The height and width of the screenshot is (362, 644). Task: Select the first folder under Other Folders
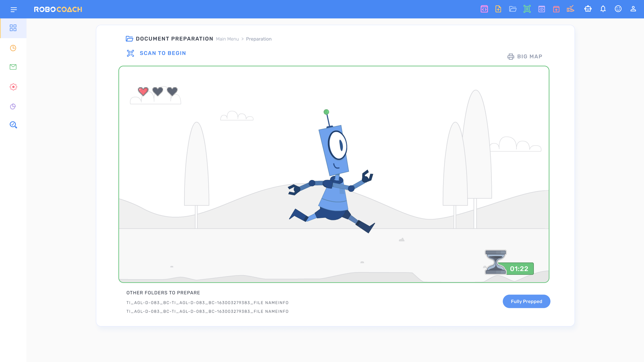tap(207, 303)
